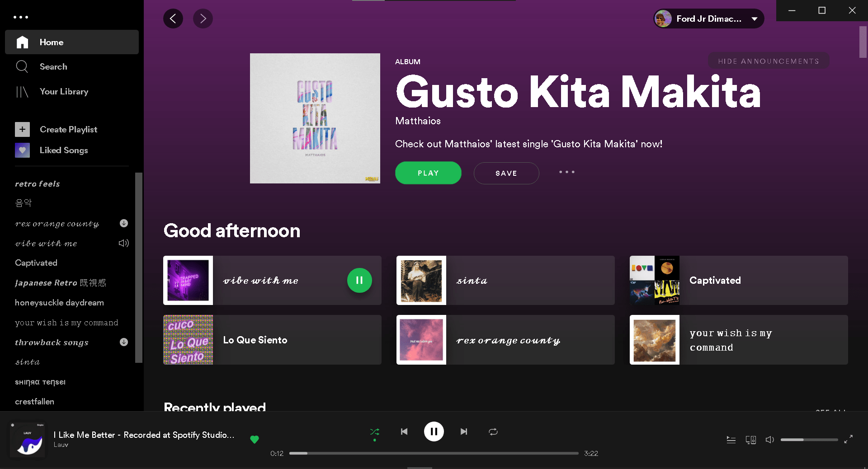Click the playlist sidebar scrollbar
Viewport: 868px width, 469px height.
139,267
